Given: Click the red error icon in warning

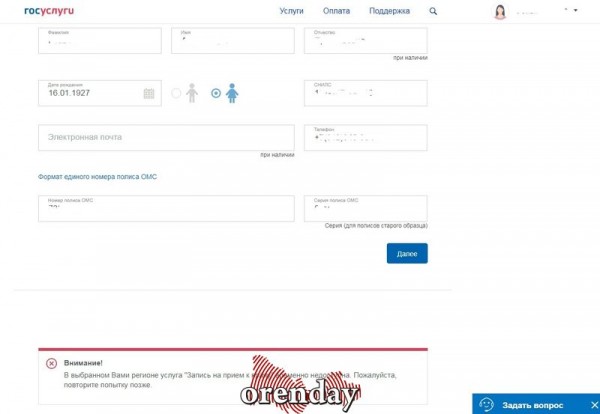Looking at the screenshot, I should tap(51, 363).
